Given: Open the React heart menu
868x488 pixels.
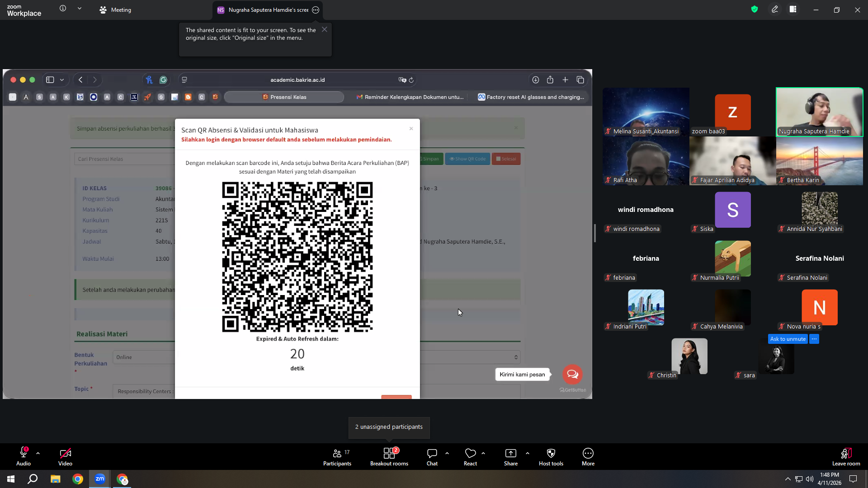Looking at the screenshot, I should [x=470, y=456].
